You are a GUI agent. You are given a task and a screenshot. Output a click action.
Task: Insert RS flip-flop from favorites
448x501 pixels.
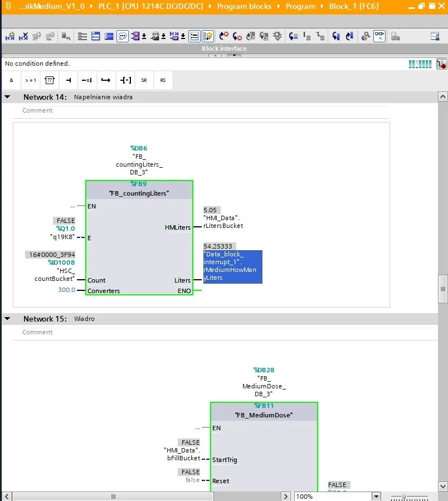[x=163, y=80]
